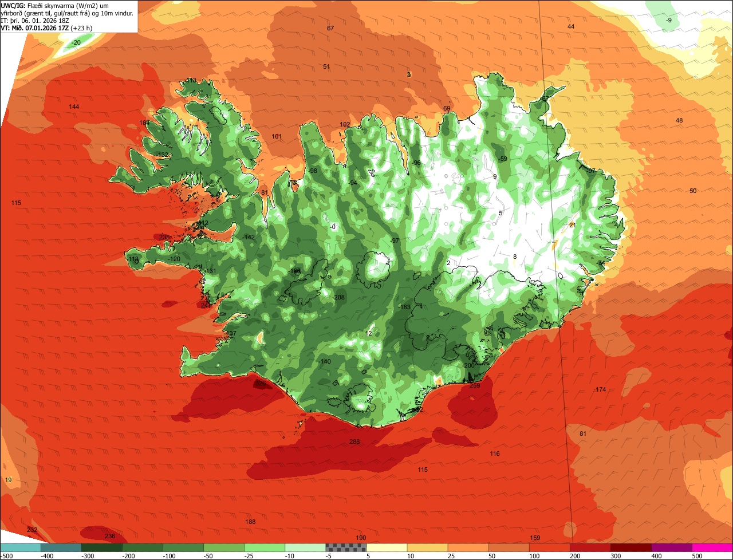Screen dimensions: 733x560
Task: Click the title line 'UWC/IG: Flæði skynvarma (W/m2) um'
Action: pos(55,5)
